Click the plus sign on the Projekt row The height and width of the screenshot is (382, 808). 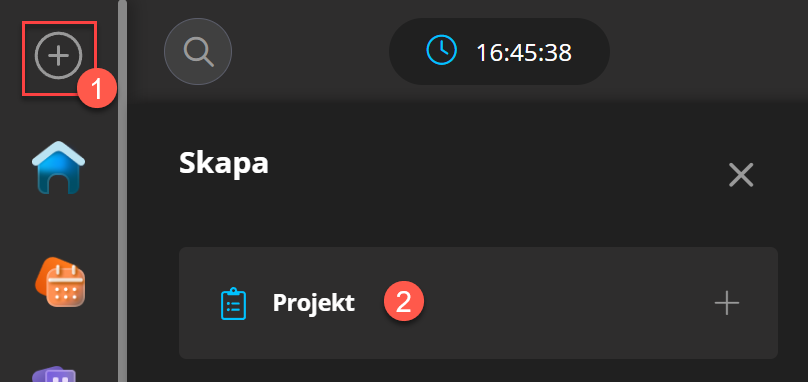pos(727,303)
